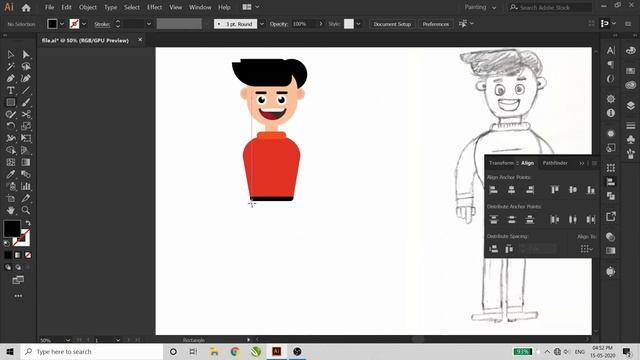Open the 3 pt. Round brush dropdown
This screenshot has height=360, width=640.
click(x=262, y=24)
